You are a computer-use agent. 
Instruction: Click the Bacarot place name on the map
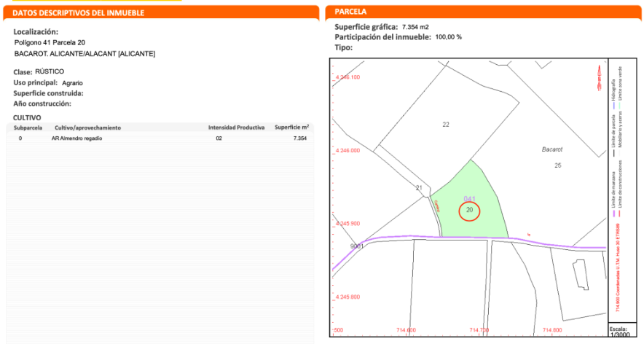tap(553, 149)
